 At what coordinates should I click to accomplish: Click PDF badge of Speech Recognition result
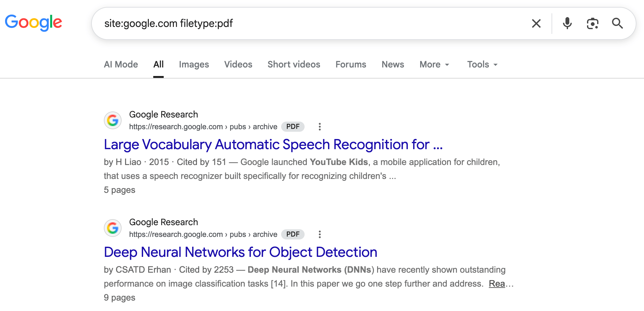pos(293,127)
